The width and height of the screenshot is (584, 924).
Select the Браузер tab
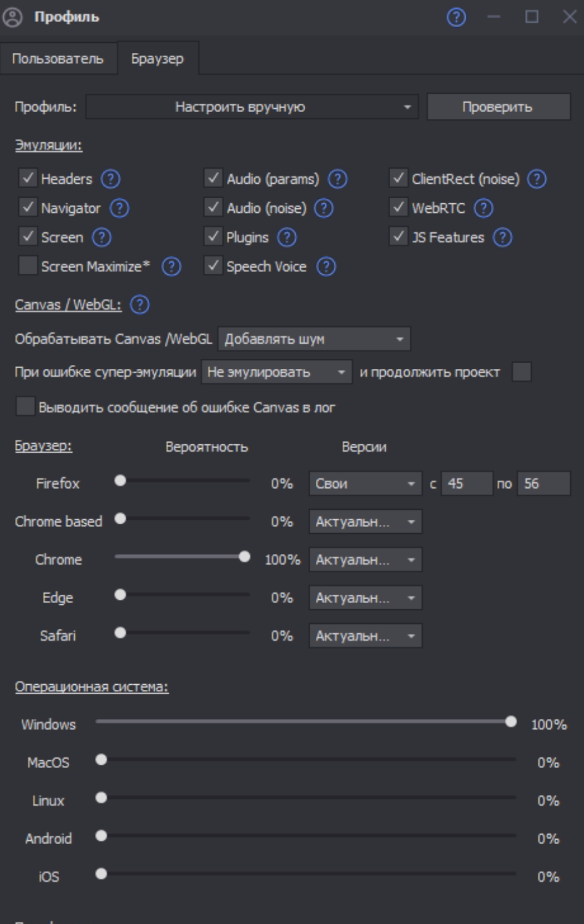(157, 59)
